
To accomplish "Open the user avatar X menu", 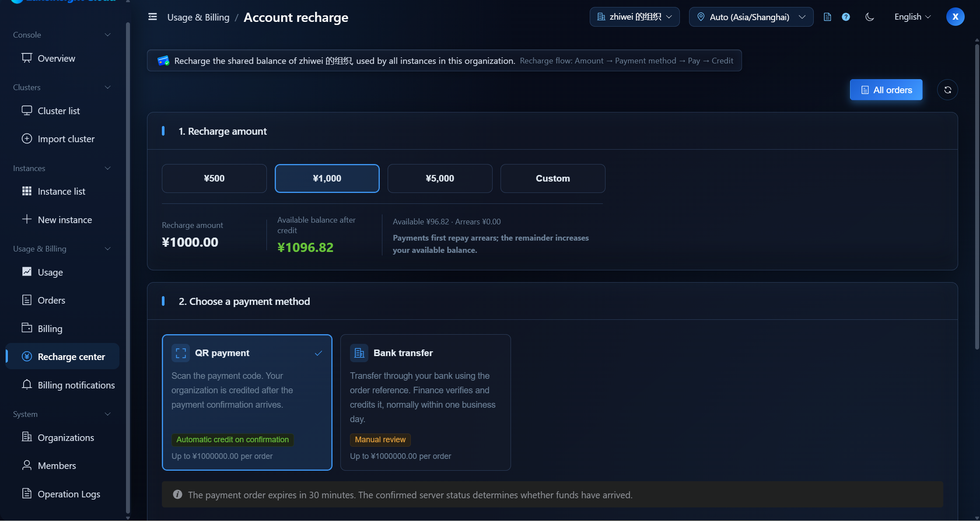I will click(x=955, y=17).
